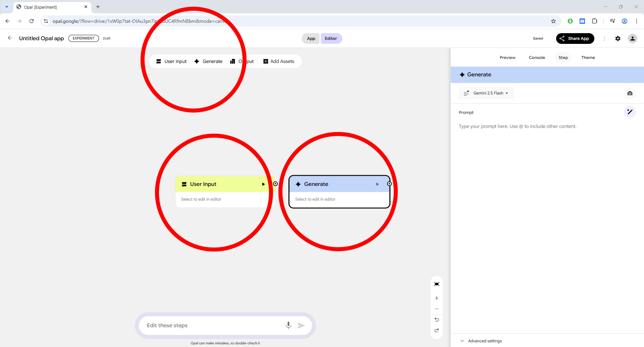Image resolution: width=644 pixels, height=347 pixels.
Task: Open the Theme tab
Action: [588, 58]
